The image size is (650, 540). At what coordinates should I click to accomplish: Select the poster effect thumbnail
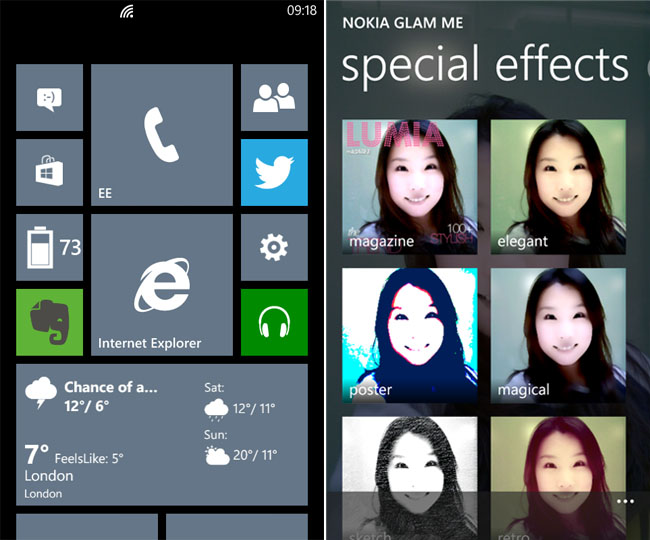tap(410, 335)
